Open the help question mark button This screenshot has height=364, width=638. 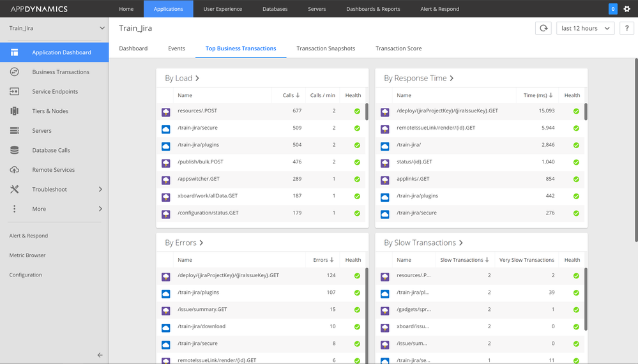[x=627, y=28]
